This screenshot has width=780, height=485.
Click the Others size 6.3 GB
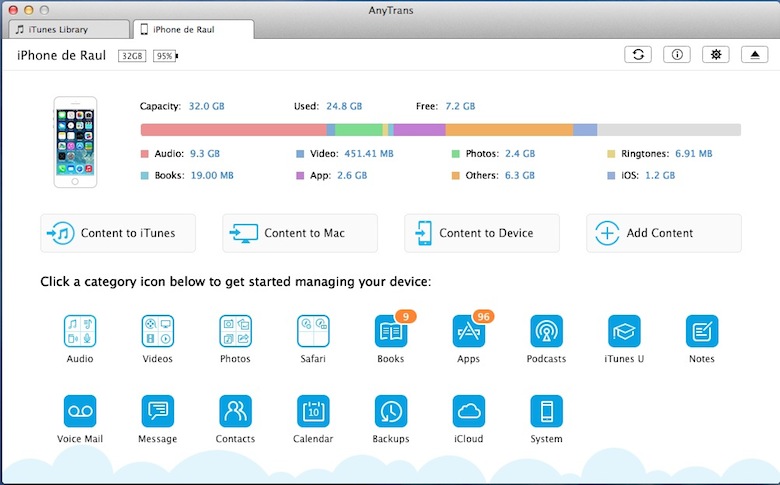520,176
